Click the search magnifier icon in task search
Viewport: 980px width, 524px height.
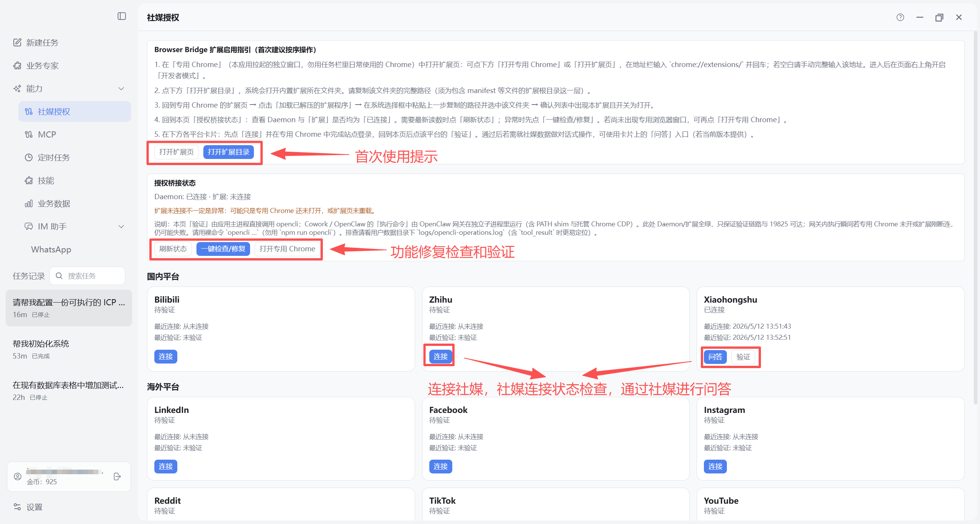(x=59, y=276)
